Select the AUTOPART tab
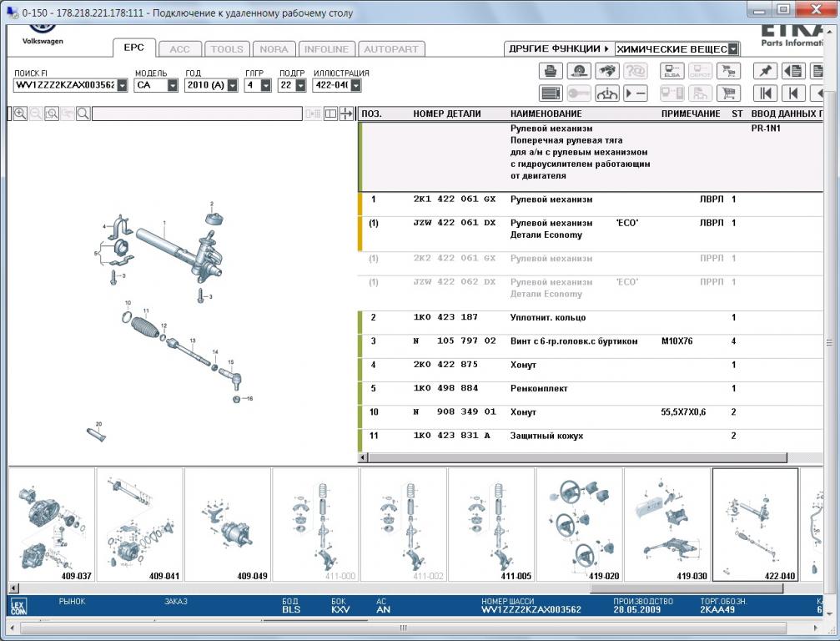Screen dimensions: 840x641 pyautogui.click(x=391, y=49)
